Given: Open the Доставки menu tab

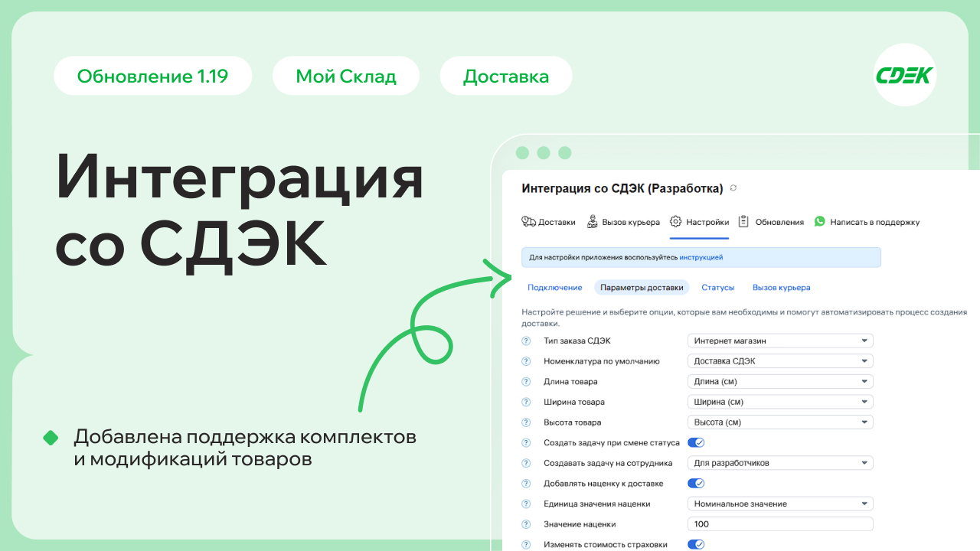Looking at the screenshot, I should (548, 222).
